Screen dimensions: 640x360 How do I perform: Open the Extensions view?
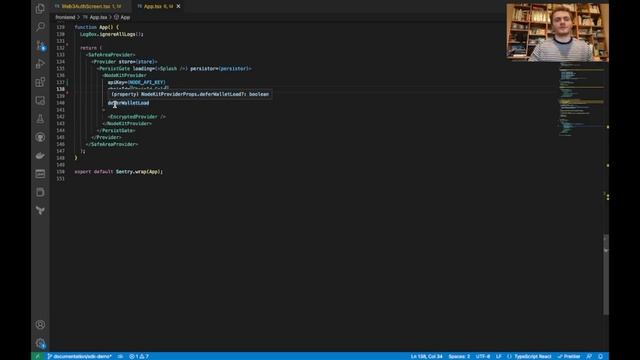[x=40, y=82]
